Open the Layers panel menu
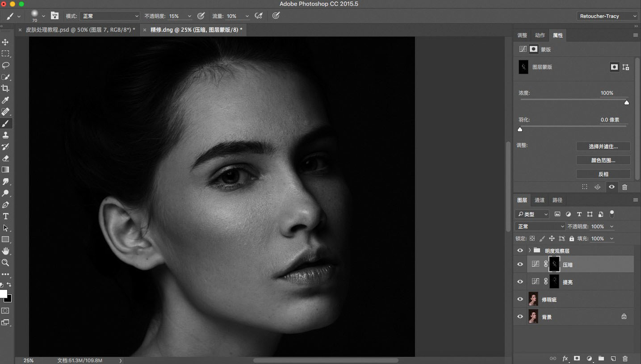Viewport: 641px width, 364px height. [x=636, y=200]
